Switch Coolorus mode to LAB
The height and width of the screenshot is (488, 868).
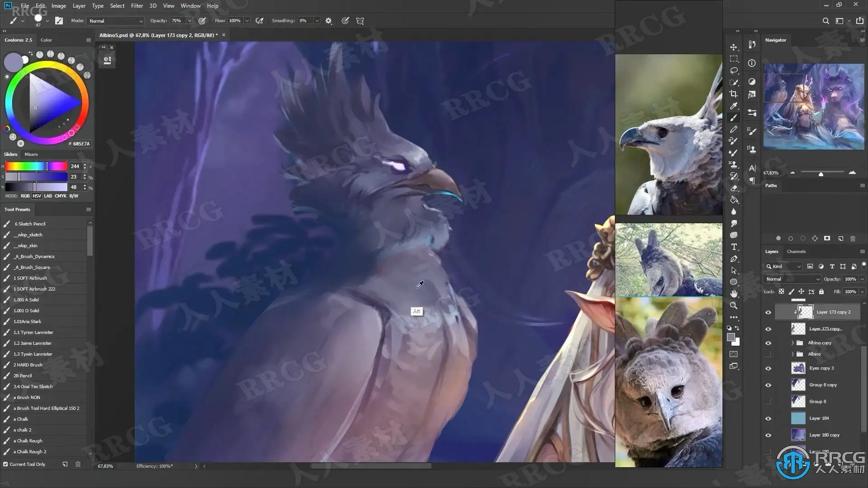[x=48, y=196]
